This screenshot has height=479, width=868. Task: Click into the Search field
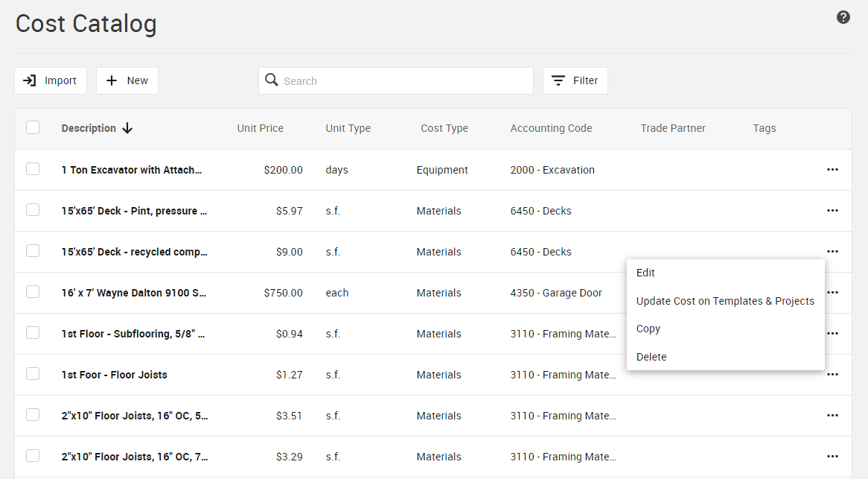396,81
